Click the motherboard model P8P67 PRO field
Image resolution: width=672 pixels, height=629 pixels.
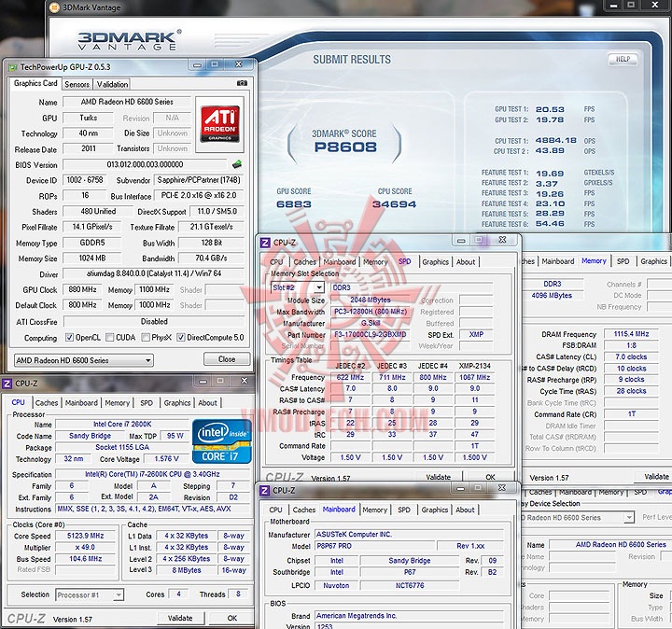click(x=374, y=546)
